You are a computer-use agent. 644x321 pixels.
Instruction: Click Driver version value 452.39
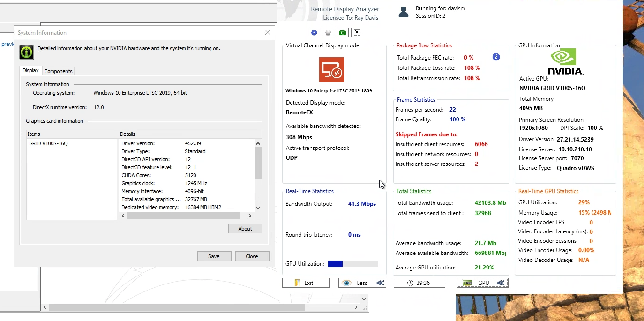click(193, 143)
